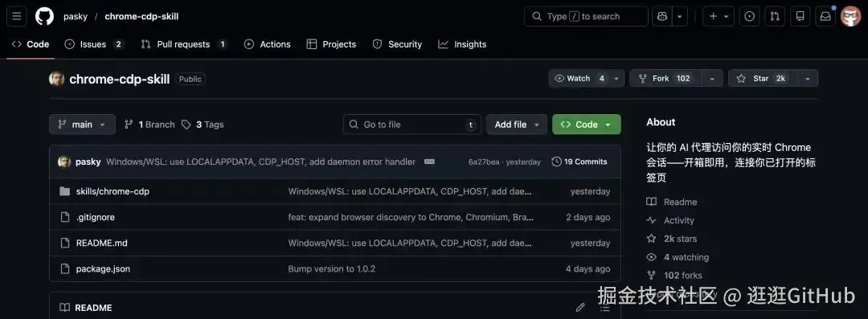Click the repo owner avatar beside the title
Screen dimensions: 868x319
click(x=56, y=79)
